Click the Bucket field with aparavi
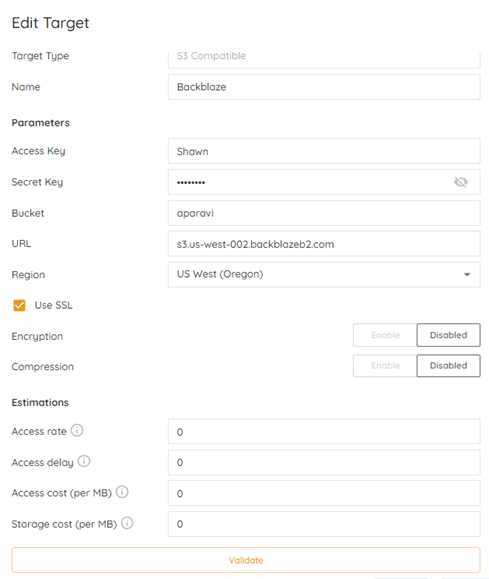The height and width of the screenshot is (579, 489). click(x=324, y=213)
